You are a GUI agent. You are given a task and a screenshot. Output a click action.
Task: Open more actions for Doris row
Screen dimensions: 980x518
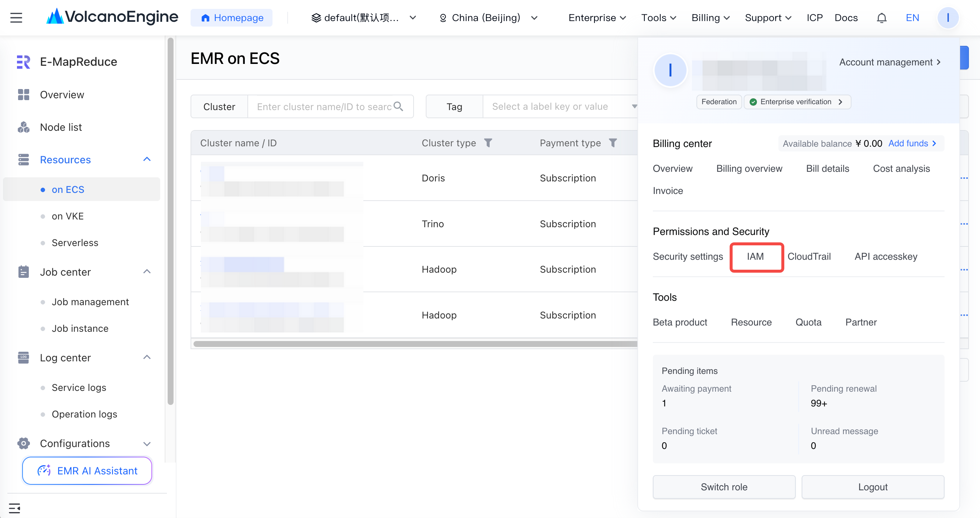click(964, 178)
